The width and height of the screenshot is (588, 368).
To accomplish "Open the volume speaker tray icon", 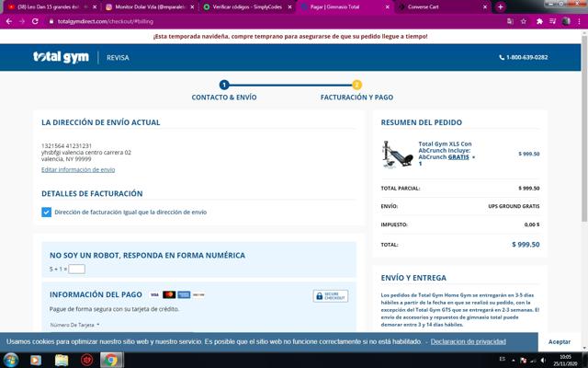I will (543, 361).
